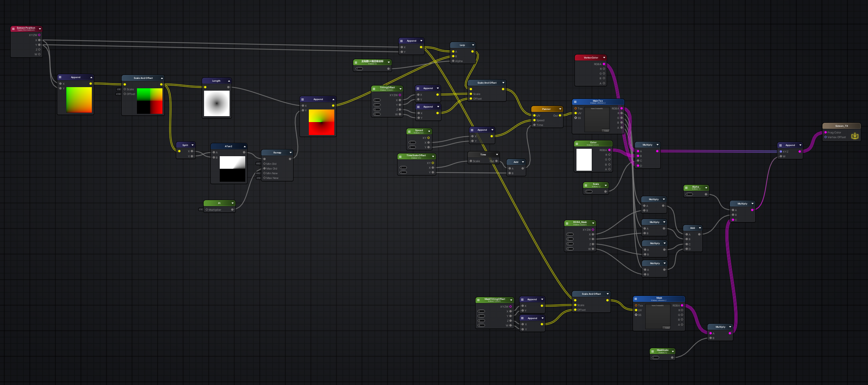Select the Panner node title bar
The height and width of the screenshot is (385, 868).
547,109
